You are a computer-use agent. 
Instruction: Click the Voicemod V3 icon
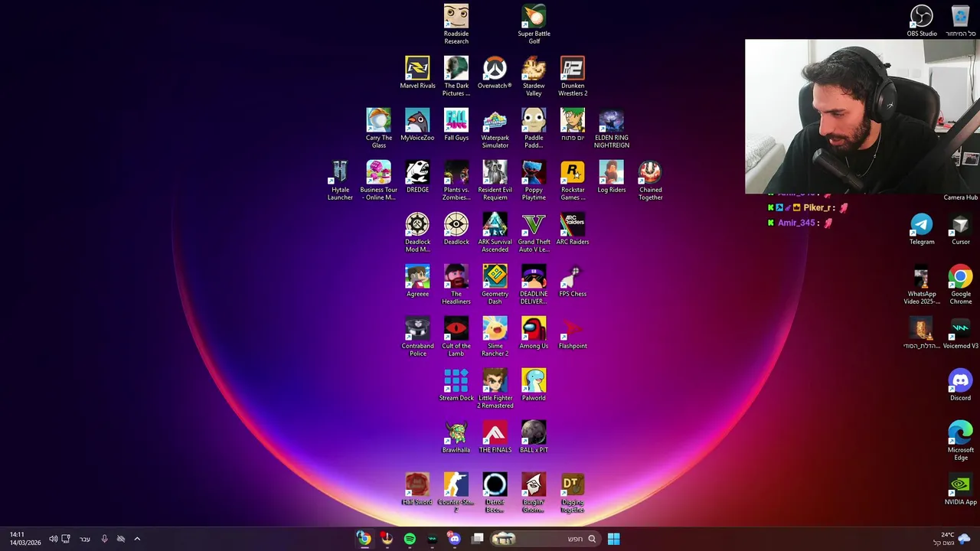960,333
